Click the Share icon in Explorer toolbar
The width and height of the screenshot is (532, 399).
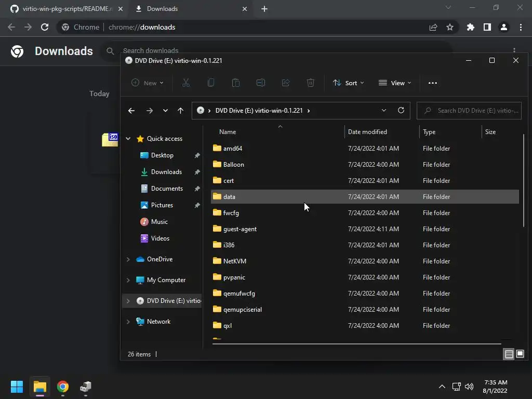pos(286,83)
